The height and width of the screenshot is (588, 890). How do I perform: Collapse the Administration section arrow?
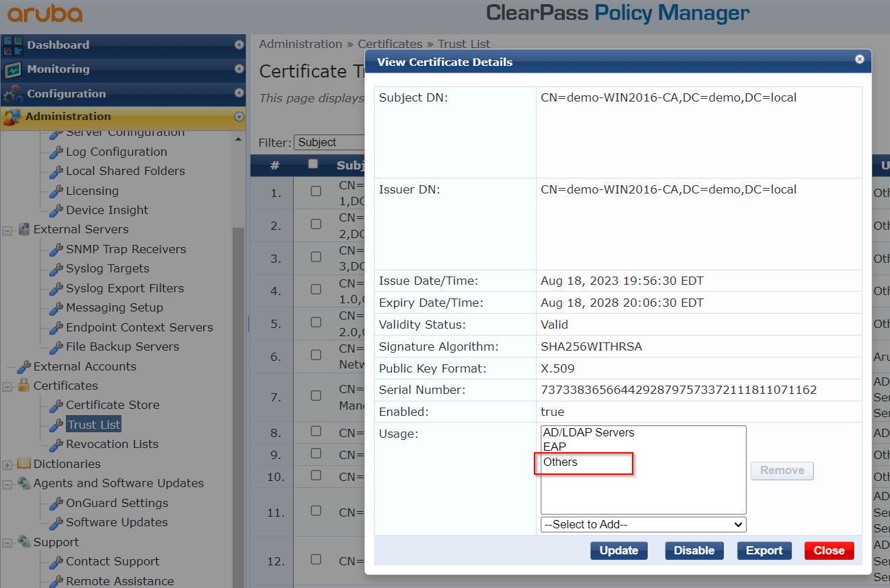(239, 117)
